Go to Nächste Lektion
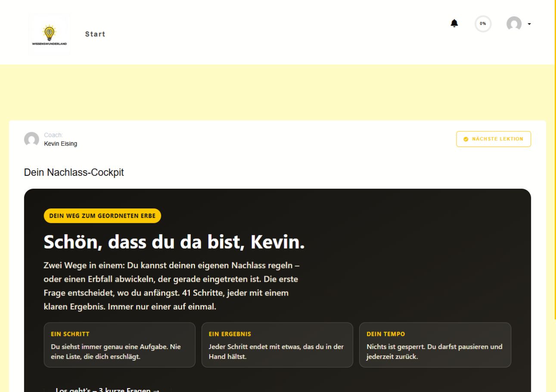Image resolution: width=556 pixels, height=392 pixels. tap(494, 139)
